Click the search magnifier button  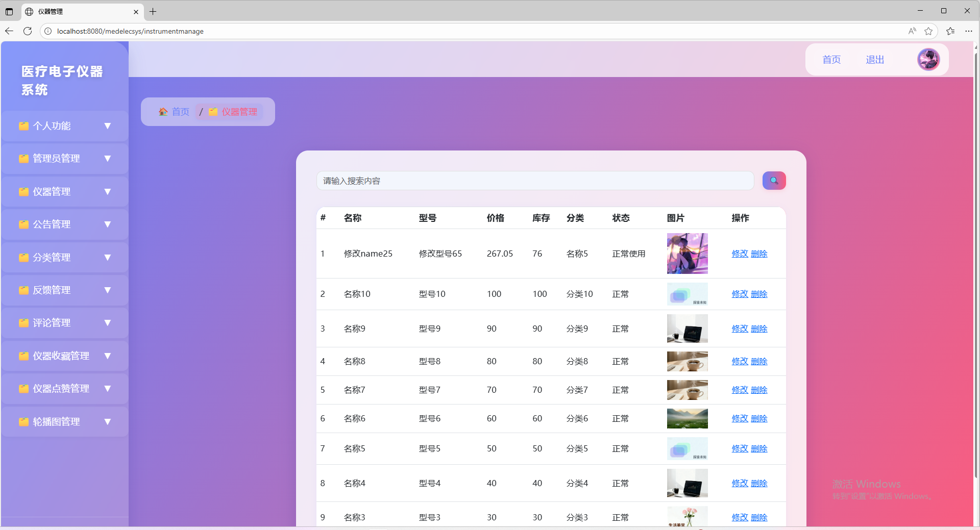pos(774,181)
